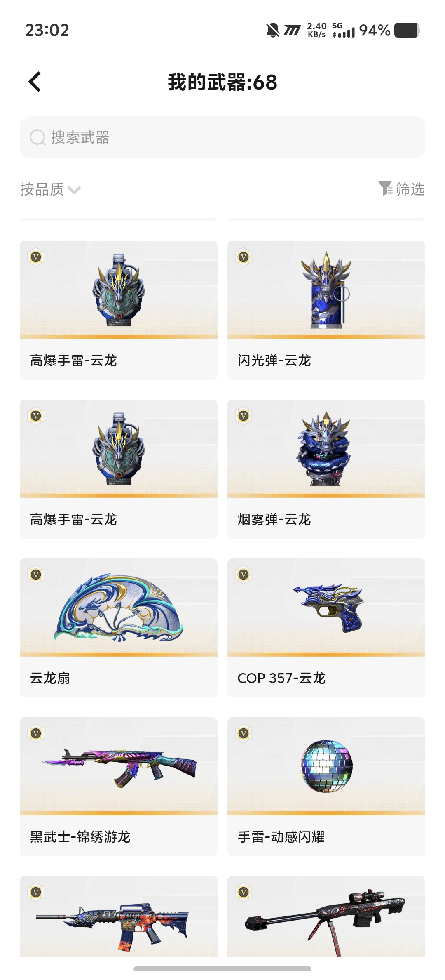Tap the muted notification bell status icon
Image resolution: width=445 pixels, height=980 pixels.
(x=272, y=31)
